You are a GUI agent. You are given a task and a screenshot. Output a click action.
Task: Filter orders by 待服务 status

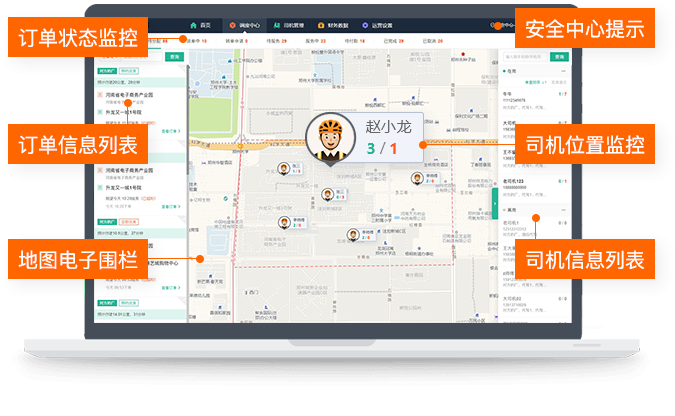pyautogui.click(x=271, y=41)
